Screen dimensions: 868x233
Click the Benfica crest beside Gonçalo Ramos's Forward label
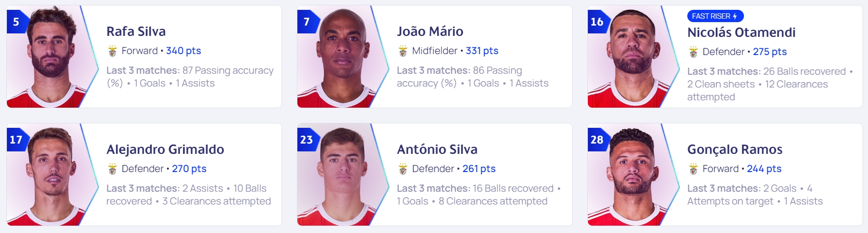click(693, 169)
